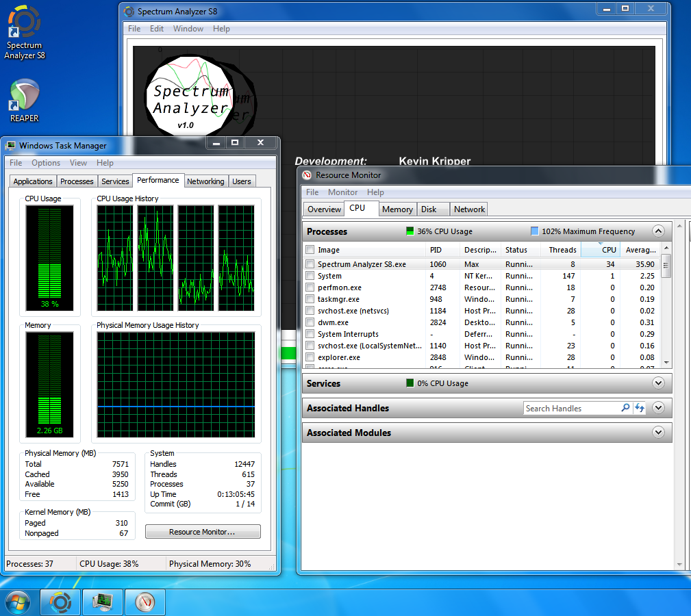
Task: Check the svchost.exe (netsvcs) checkbox
Action: click(x=310, y=311)
